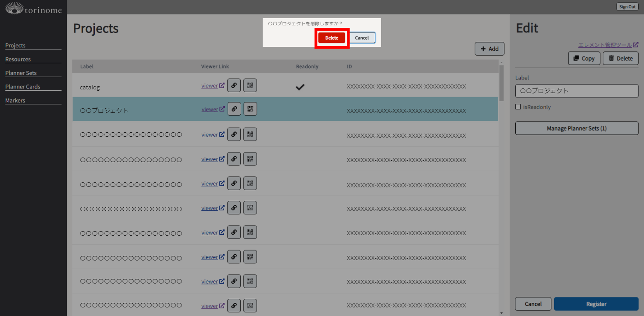Open Planner Cards from sidebar
The width and height of the screenshot is (644, 316).
click(23, 87)
